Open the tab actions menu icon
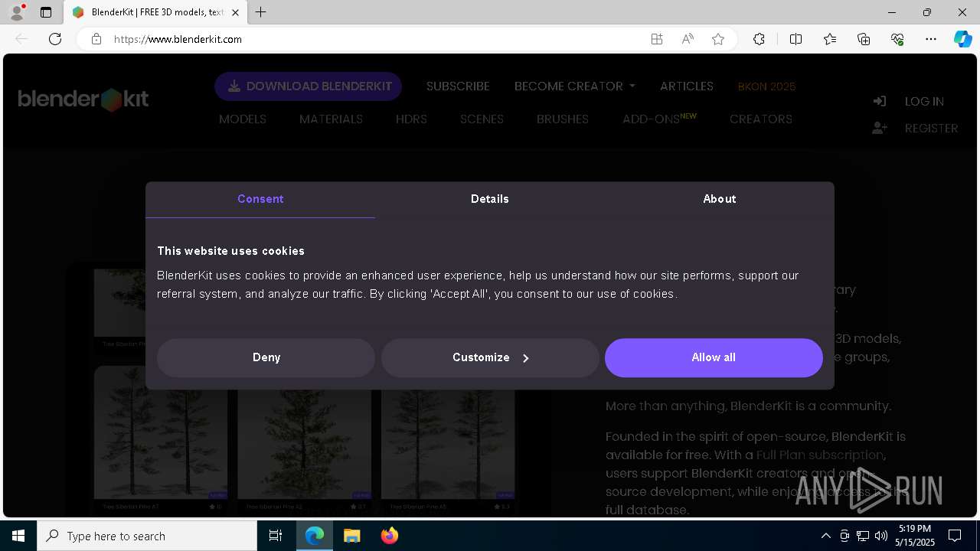The height and width of the screenshot is (551, 980). tap(46, 12)
